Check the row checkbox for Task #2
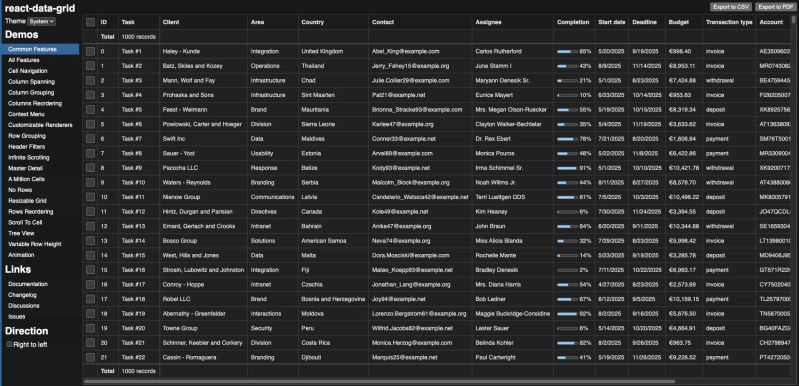 point(90,66)
